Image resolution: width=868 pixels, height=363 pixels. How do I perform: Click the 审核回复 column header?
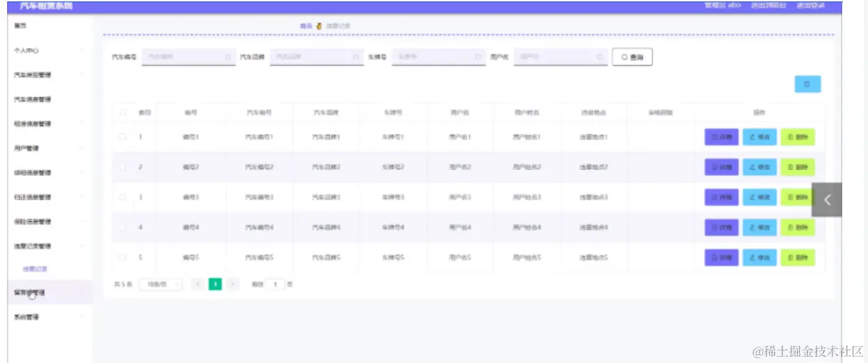point(661,112)
